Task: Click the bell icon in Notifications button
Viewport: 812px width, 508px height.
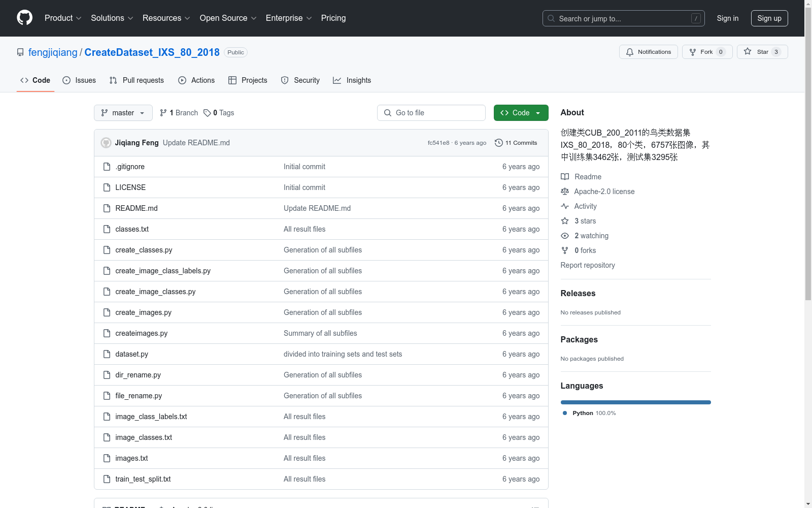Action: [630, 52]
